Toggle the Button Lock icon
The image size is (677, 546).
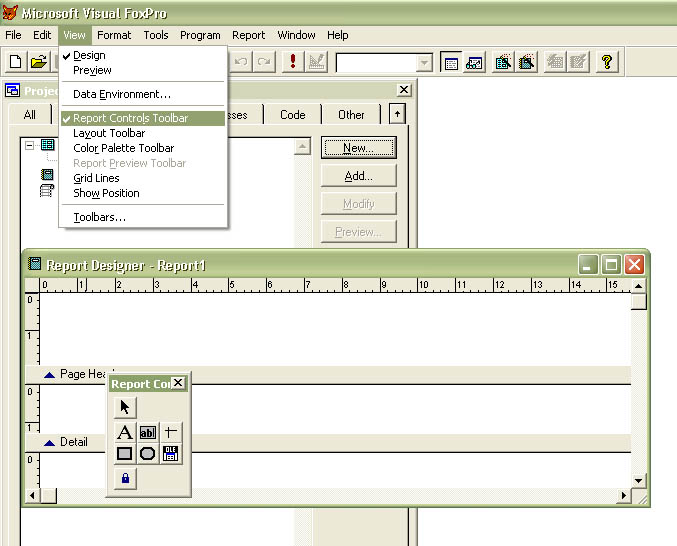click(125, 478)
